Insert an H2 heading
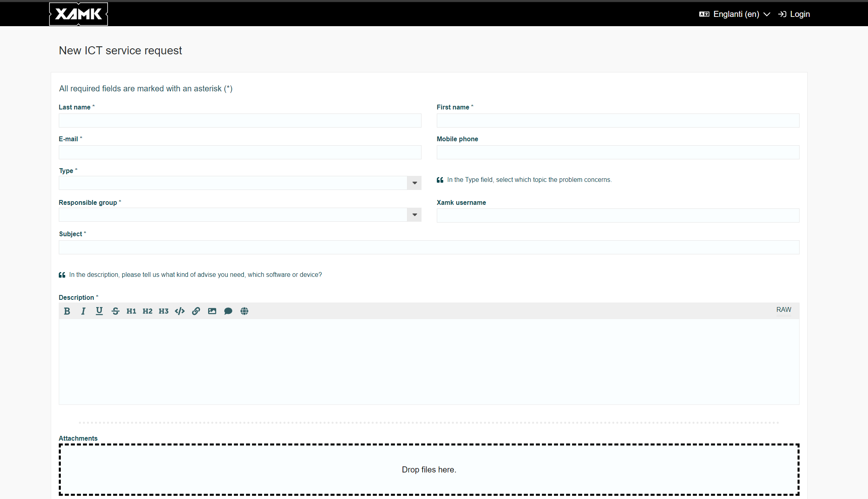 point(147,311)
